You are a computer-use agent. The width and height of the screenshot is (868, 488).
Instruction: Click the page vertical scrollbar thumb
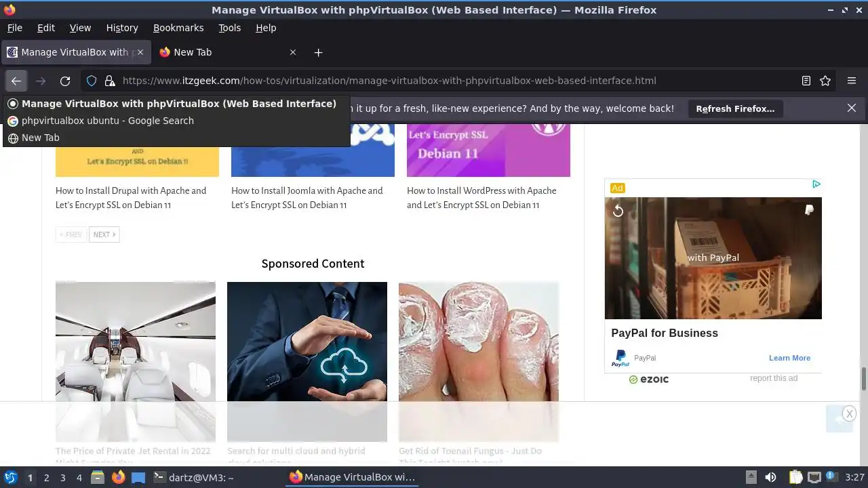click(x=864, y=379)
